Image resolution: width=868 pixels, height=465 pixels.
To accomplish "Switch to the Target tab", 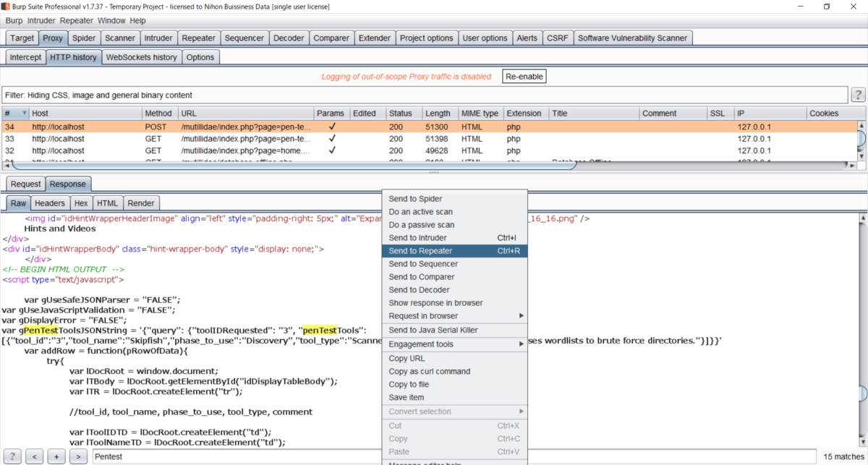I will [x=22, y=38].
